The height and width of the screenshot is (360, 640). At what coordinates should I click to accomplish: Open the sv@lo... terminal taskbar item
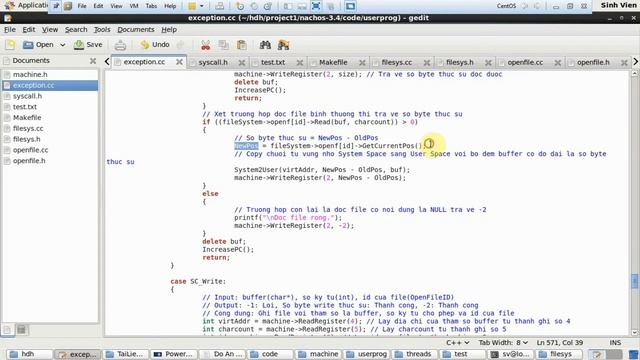pos(511,354)
